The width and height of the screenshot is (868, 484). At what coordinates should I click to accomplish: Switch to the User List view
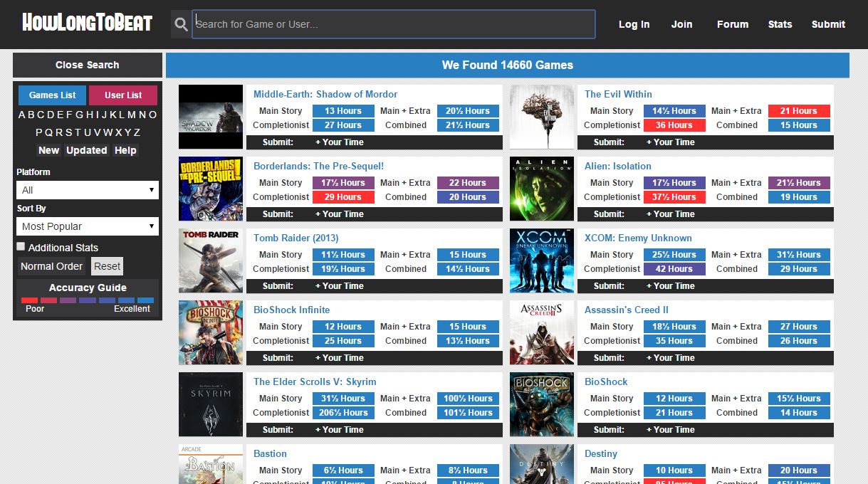[x=123, y=95]
